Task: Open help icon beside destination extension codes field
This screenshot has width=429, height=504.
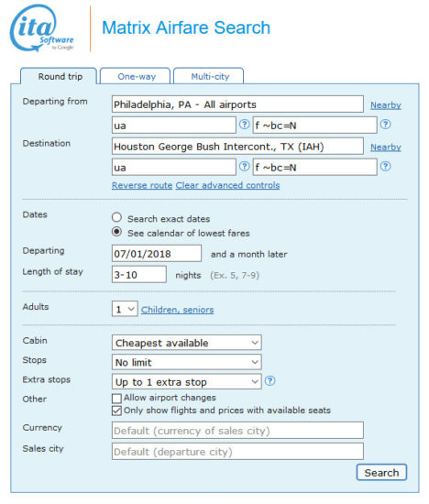Action: pyautogui.click(x=386, y=167)
